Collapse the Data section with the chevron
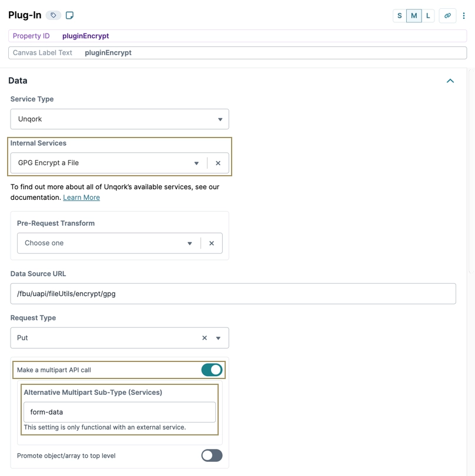Image resolution: width=475 pixels, height=476 pixels. click(x=450, y=81)
